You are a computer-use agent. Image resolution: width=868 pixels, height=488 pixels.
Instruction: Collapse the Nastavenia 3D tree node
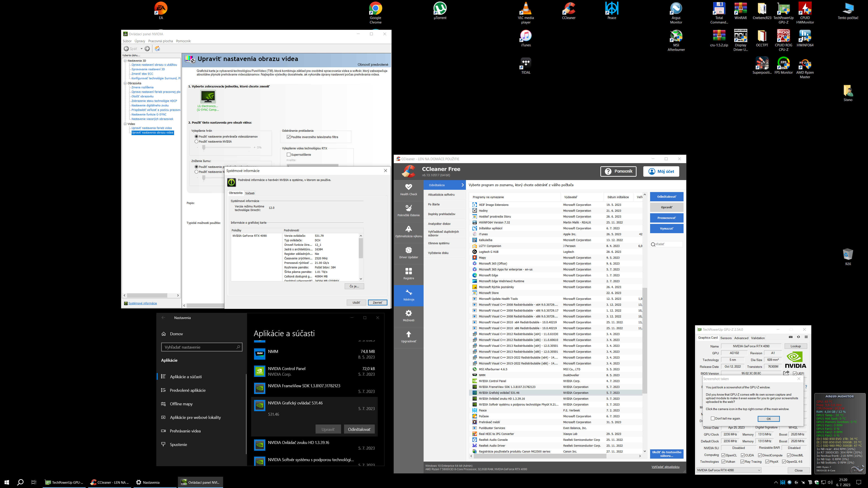[125, 61]
